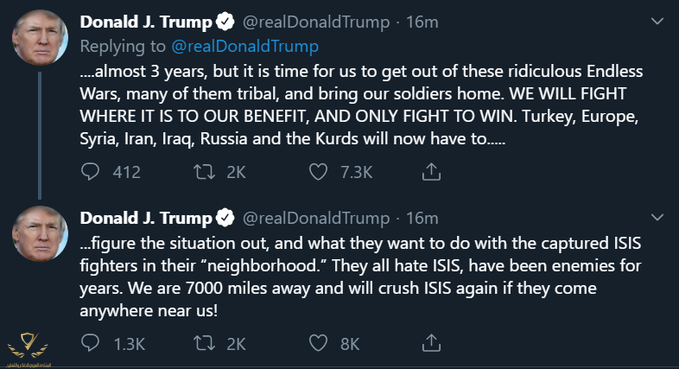Retweet the second tweet about ISIS fighters

pyautogui.click(x=204, y=343)
